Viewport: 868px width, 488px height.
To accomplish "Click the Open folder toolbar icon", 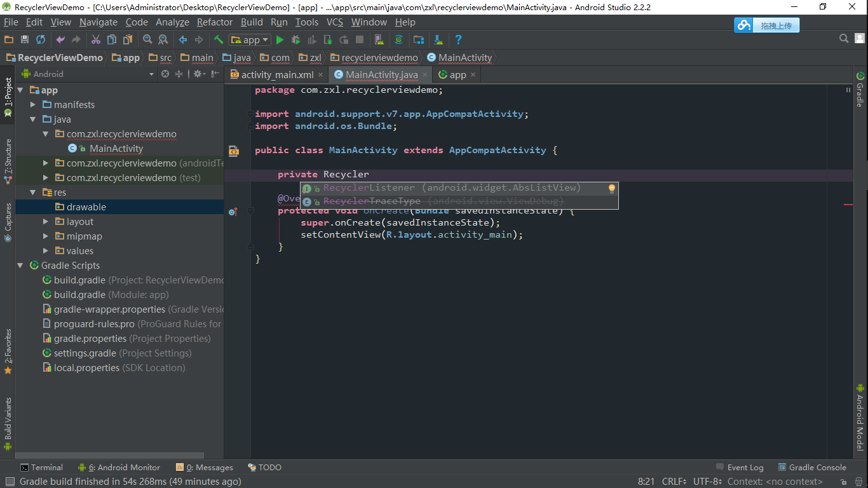I will pyautogui.click(x=8, y=39).
